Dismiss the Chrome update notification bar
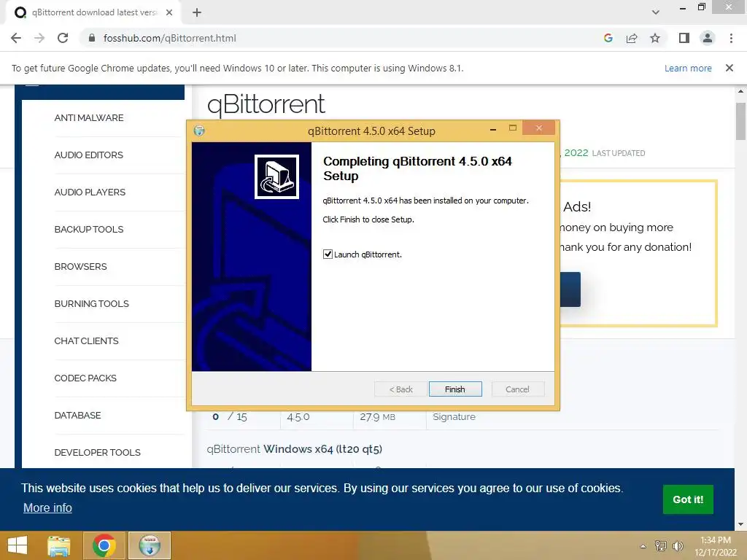The width and height of the screenshot is (747, 560). 729,68
